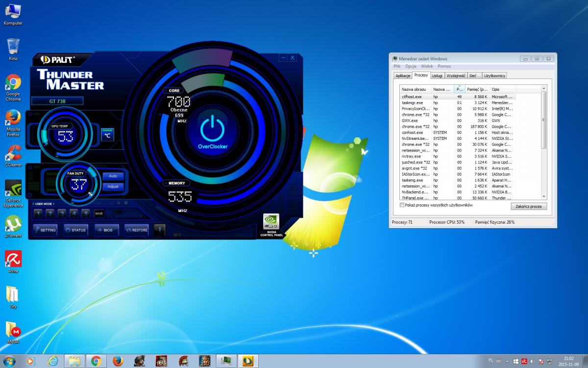Click the FAN DUTY gauge showing 37

pos(77,184)
